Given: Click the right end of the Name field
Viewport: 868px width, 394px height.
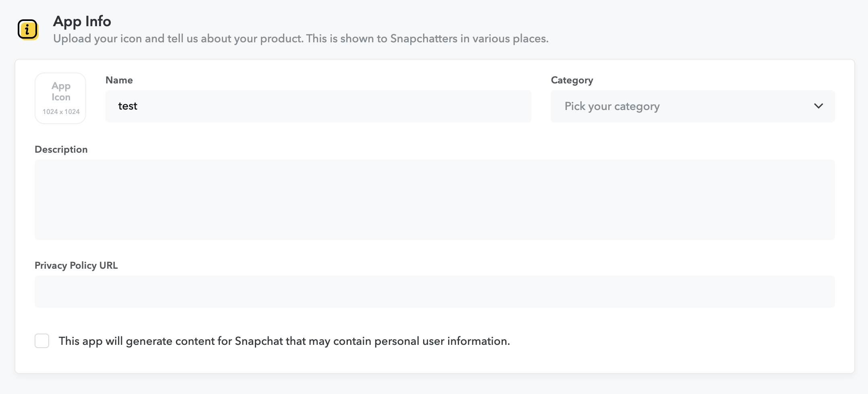Looking at the screenshot, I should [x=519, y=106].
